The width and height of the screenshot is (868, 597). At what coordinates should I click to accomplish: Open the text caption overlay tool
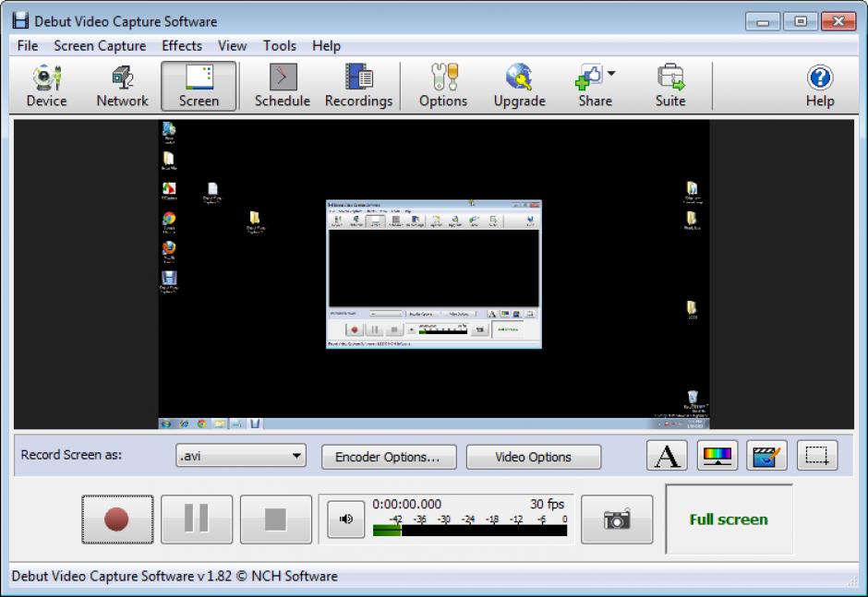[x=666, y=456]
